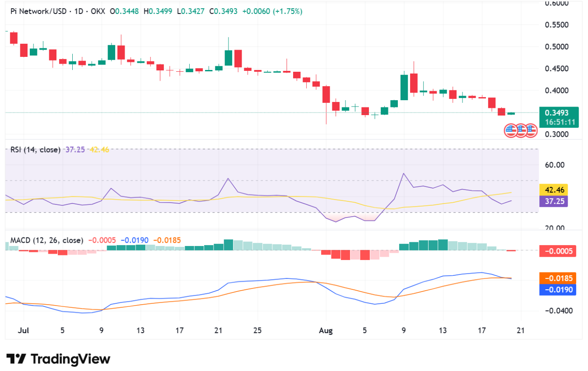Select the middle US flag event marker
Screen dimensions: 588x371
521,130
